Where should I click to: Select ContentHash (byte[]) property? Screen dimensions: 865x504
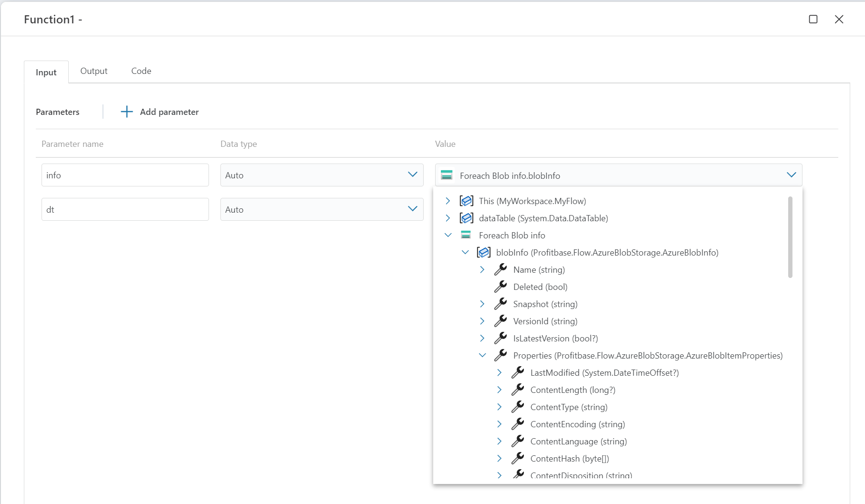click(x=570, y=459)
